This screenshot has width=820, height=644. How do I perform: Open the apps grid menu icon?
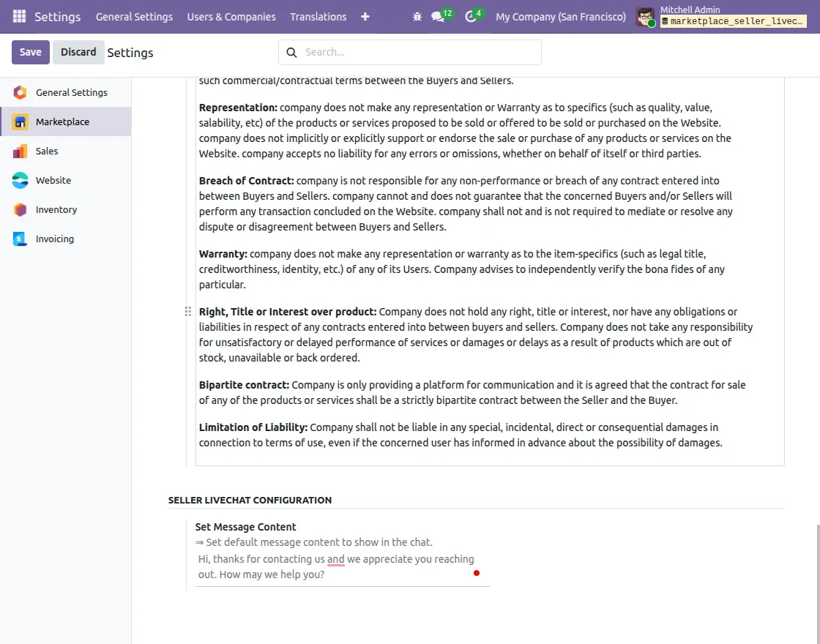click(19, 17)
